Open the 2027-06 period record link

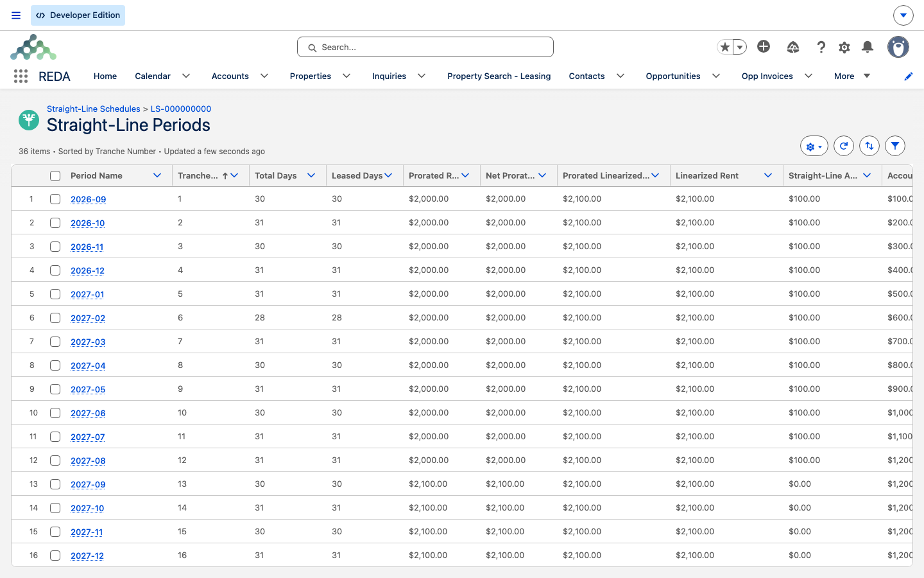coord(88,413)
